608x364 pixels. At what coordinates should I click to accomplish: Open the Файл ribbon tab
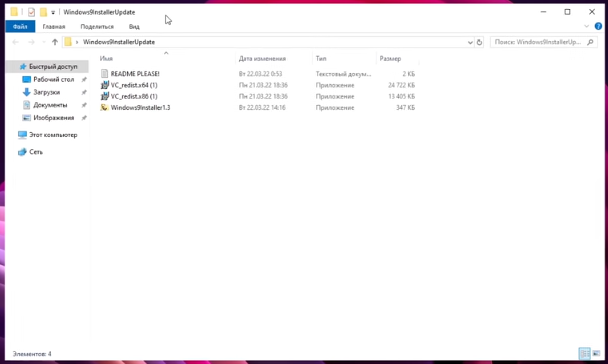pyautogui.click(x=20, y=26)
